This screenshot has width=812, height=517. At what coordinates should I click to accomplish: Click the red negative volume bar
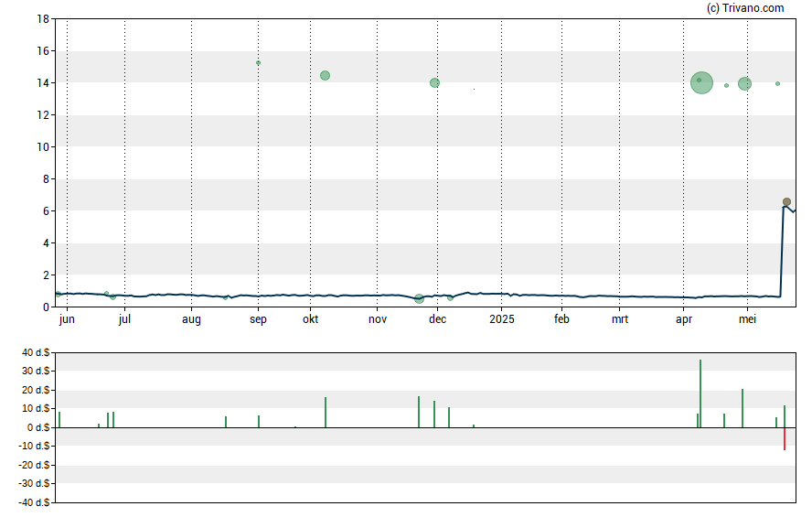coord(785,439)
